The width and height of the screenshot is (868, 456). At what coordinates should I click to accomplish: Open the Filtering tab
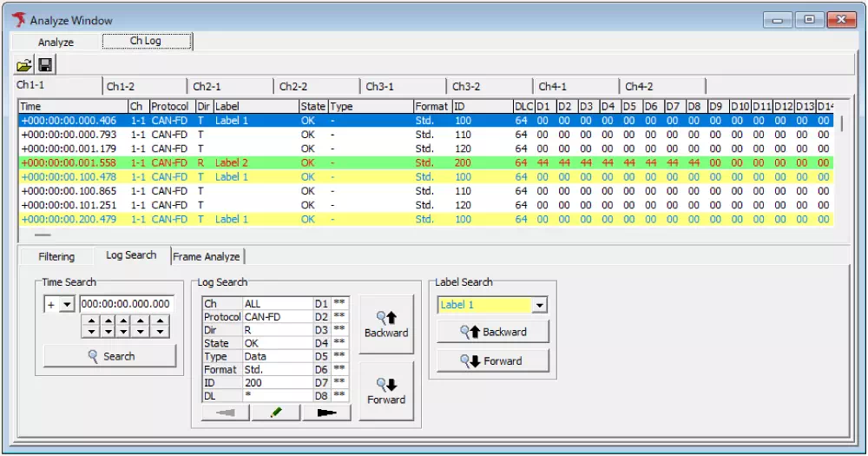point(56,256)
